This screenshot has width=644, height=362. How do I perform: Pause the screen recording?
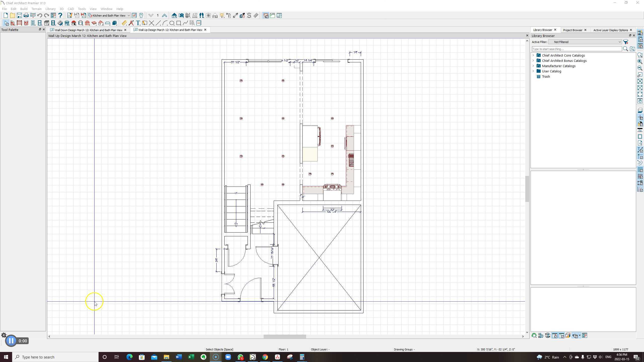(x=11, y=341)
